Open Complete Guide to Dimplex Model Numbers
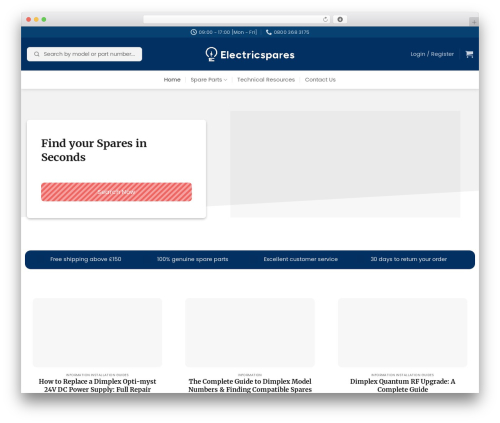The image size is (500, 423). [x=250, y=385]
